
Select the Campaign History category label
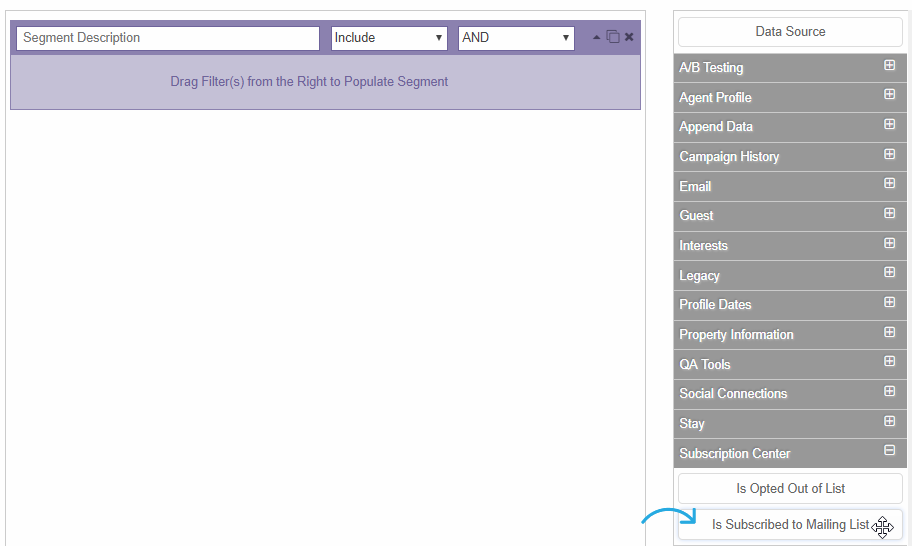[x=729, y=157]
